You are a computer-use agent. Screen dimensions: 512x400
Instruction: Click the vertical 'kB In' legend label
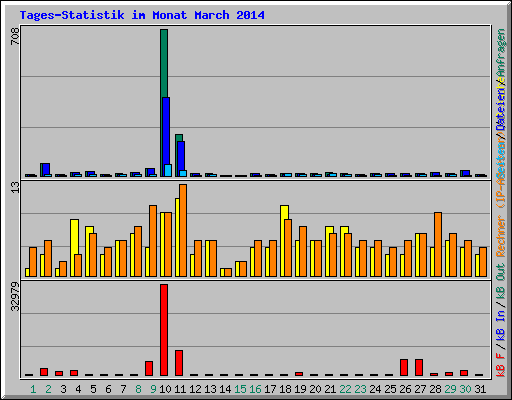(x=500, y=326)
